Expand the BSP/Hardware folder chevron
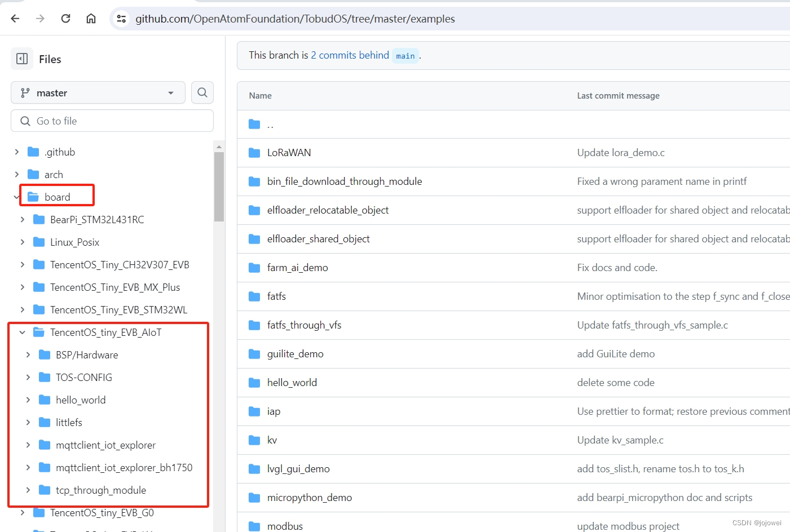 point(28,354)
